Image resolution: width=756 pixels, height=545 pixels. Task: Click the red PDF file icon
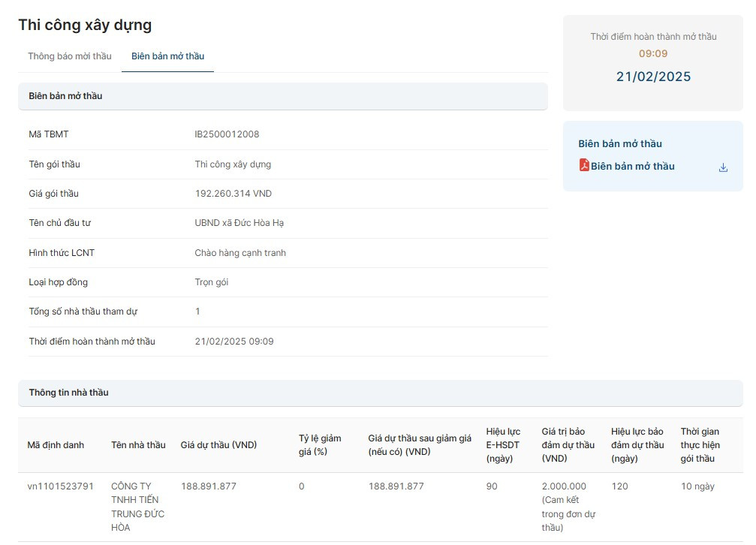tap(584, 165)
